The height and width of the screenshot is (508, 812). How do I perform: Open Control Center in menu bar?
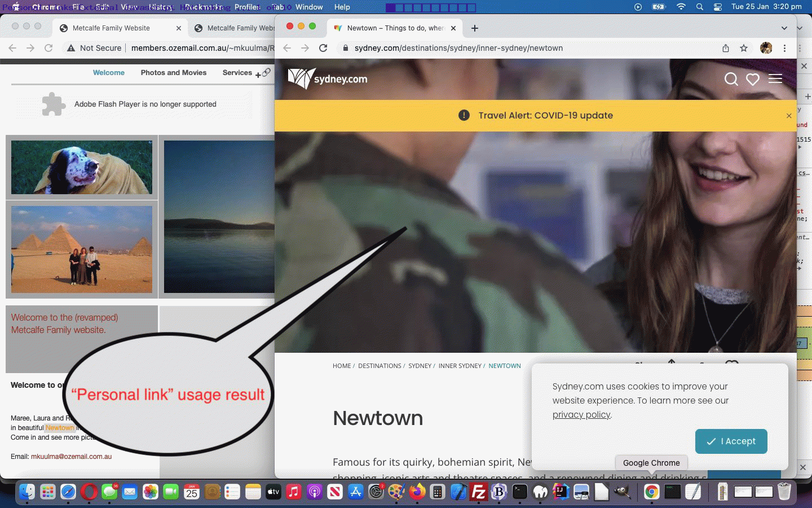pyautogui.click(x=718, y=7)
